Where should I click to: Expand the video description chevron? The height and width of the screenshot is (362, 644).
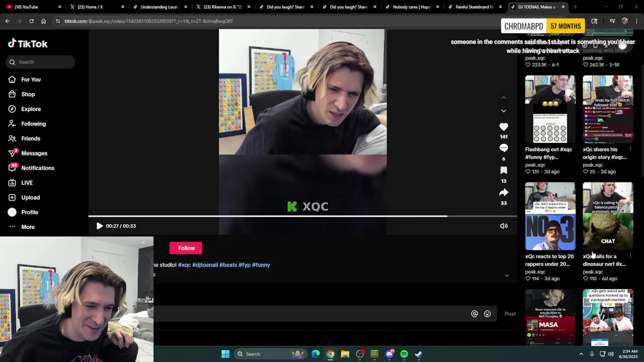[507, 276]
